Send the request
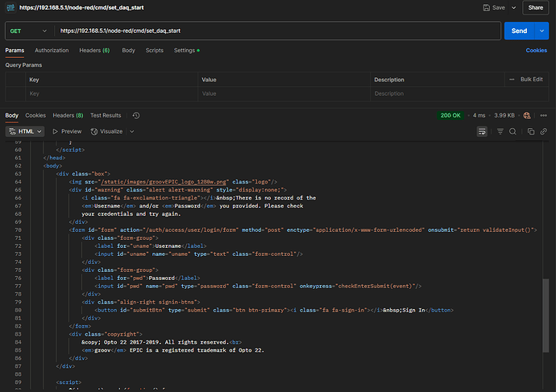 pyautogui.click(x=519, y=31)
